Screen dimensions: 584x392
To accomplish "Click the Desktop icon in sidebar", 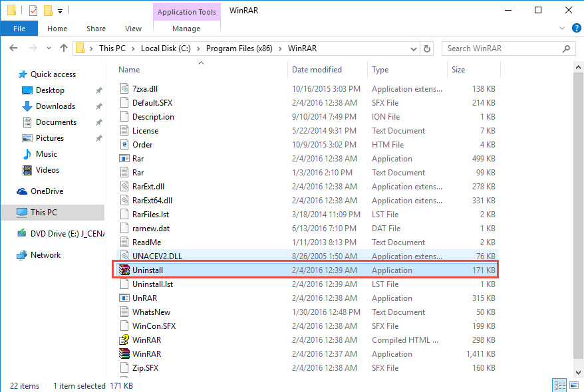I will (x=27, y=90).
